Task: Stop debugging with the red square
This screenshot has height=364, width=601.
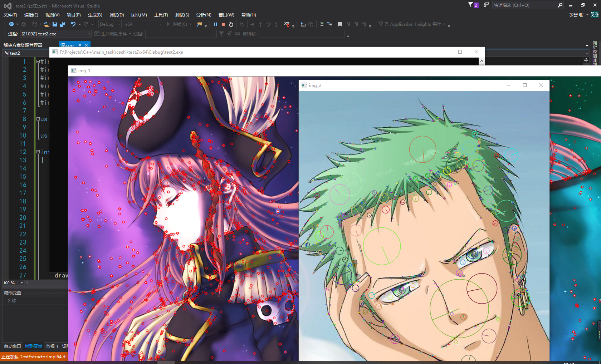Action: pyautogui.click(x=223, y=24)
